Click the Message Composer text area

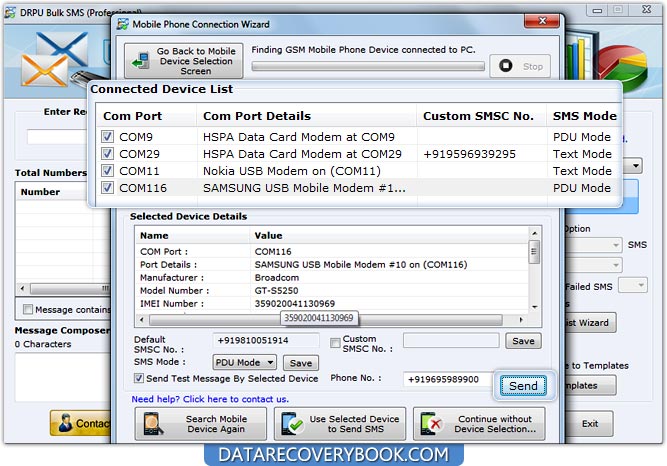click(x=63, y=377)
